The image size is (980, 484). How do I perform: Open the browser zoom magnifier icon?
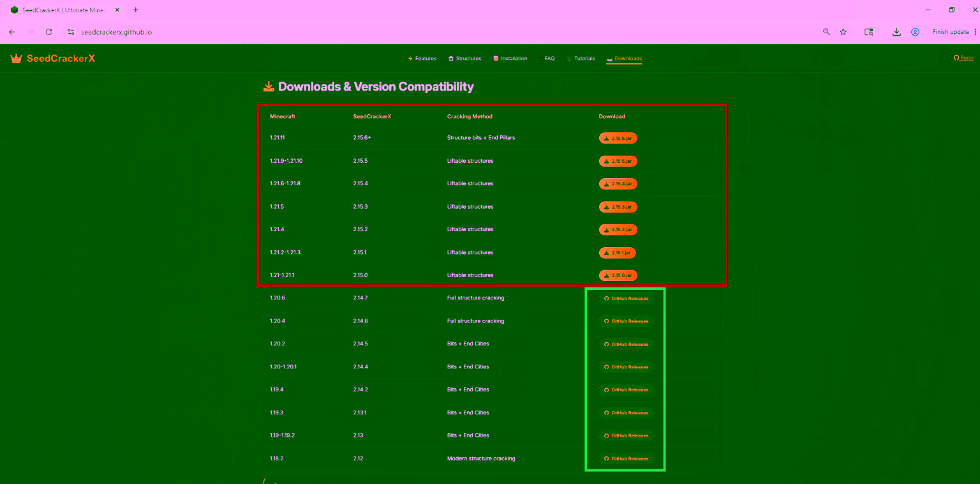point(826,32)
